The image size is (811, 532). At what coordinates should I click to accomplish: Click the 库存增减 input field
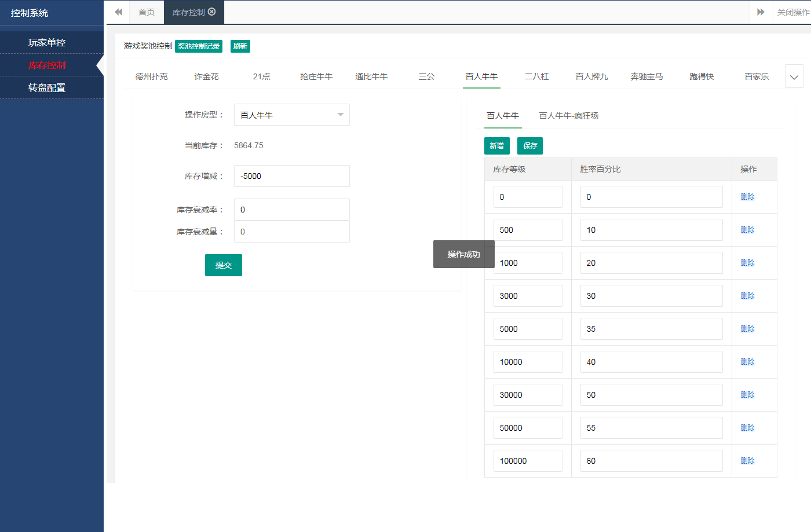(291, 176)
